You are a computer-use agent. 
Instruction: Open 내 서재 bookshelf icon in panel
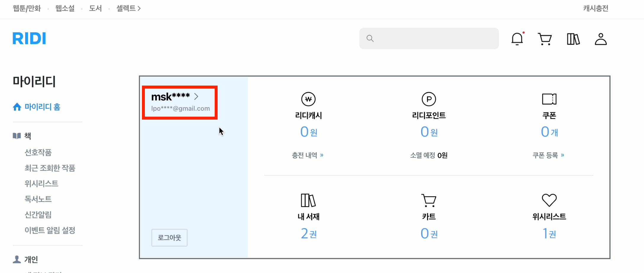(308, 200)
